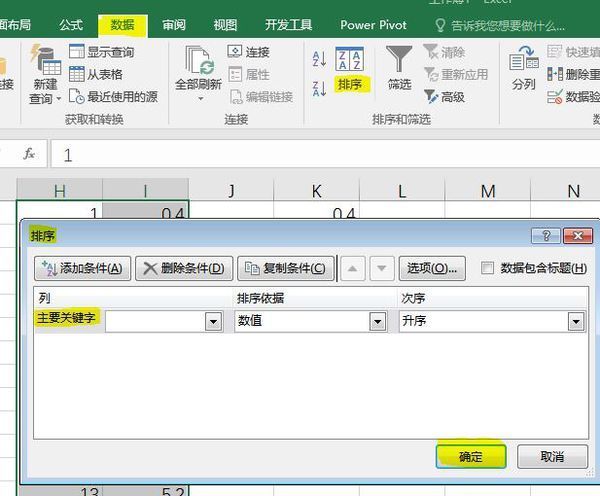Toggle 数据包含标题(H) checkbox

click(487, 268)
